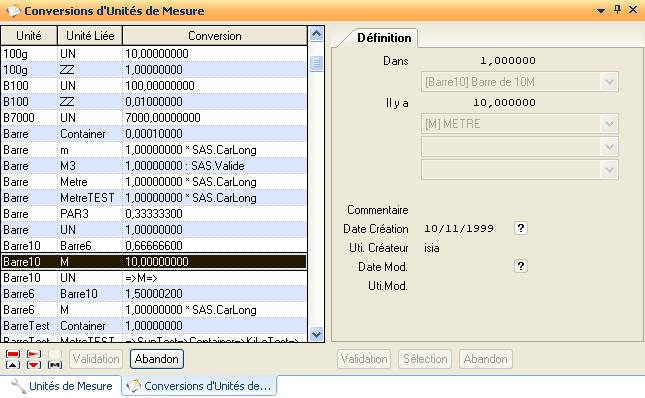Image resolution: width=645 pixels, height=398 pixels.
Task: Expand the Barre10 Barre de 10M combo box
Action: pyautogui.click(x=609, y=82)
